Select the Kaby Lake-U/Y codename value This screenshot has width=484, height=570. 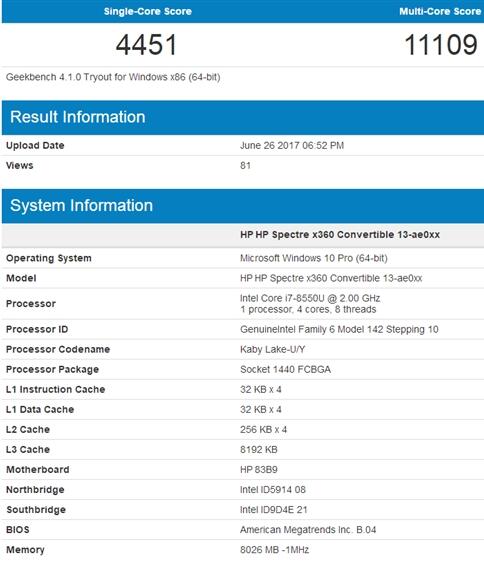coord(273,350)
